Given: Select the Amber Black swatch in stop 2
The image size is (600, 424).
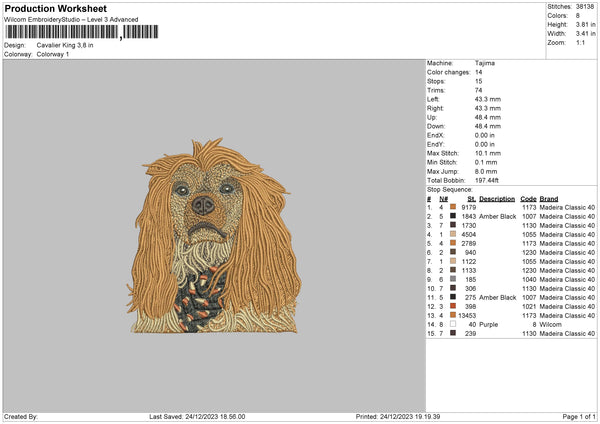Looking at the screenshot, I should click(452, 216).
